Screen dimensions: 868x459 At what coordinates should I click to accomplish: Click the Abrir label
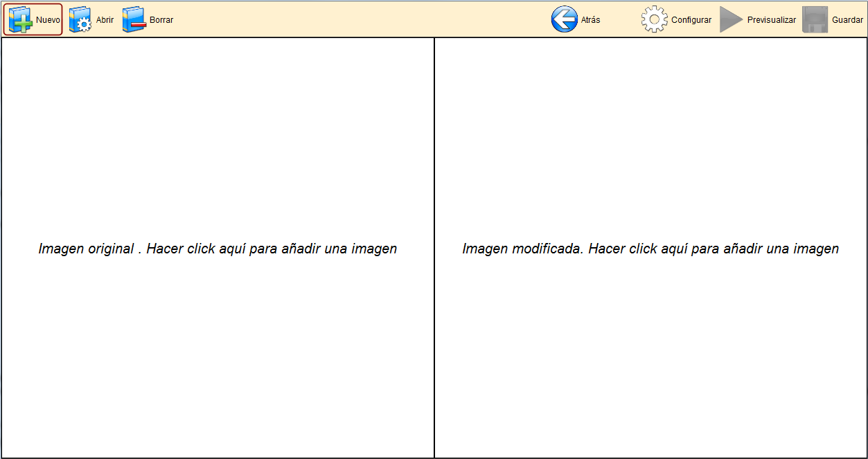105,20
